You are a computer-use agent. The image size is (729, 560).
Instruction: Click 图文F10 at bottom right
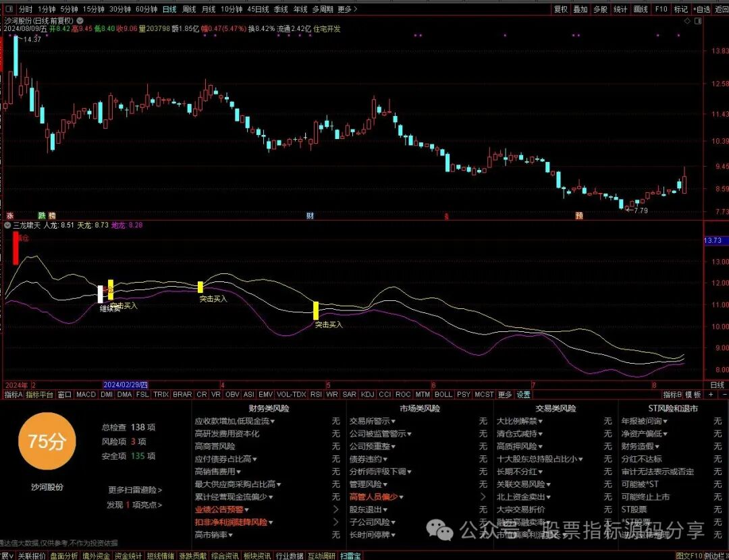click(688, 556)
